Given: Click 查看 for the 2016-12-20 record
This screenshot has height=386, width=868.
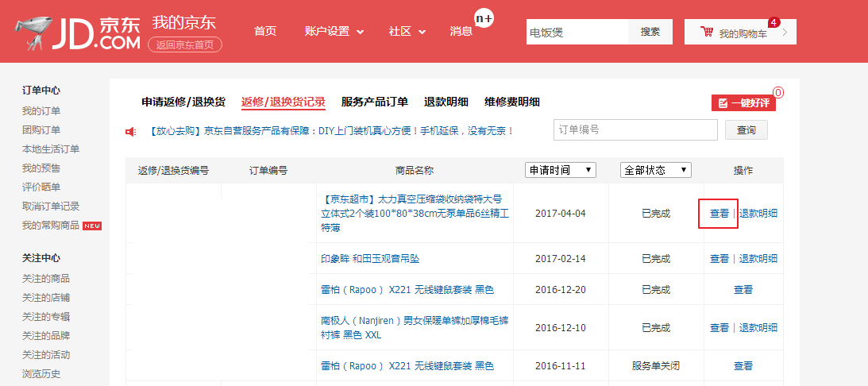Looking at the screenshot, I should [x=743, y=290].
